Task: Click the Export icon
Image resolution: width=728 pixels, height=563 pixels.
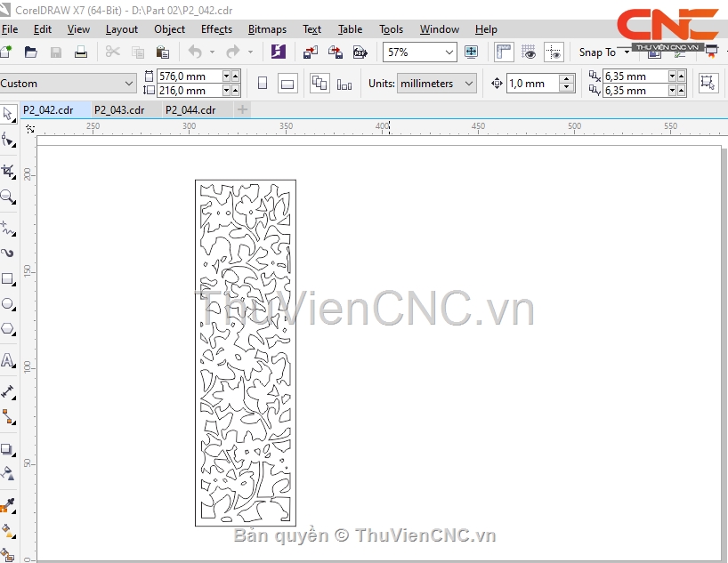Action: (336, 52)
